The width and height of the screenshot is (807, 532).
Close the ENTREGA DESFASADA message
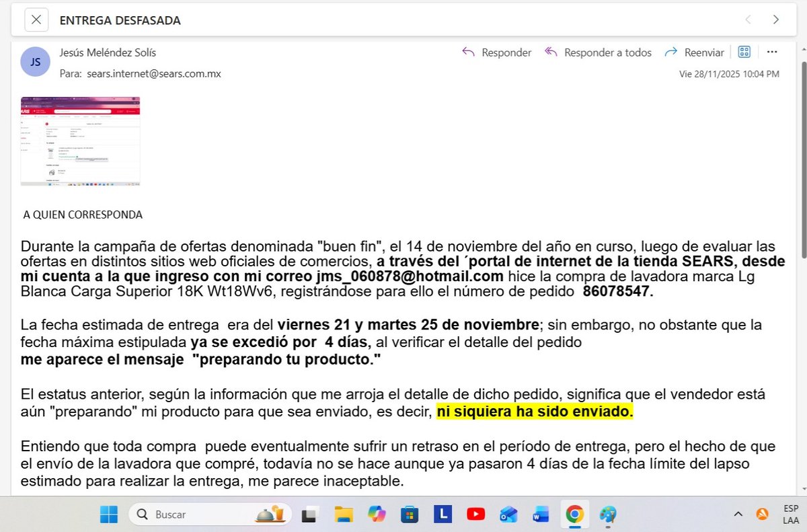[x=36, y=20]
